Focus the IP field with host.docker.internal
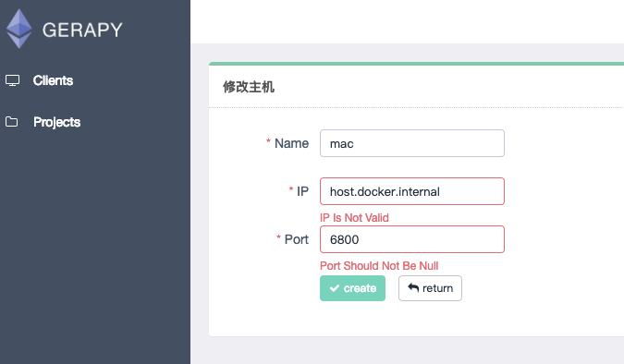624x364 pixels. pyautogui.click(x=412, y=191)
